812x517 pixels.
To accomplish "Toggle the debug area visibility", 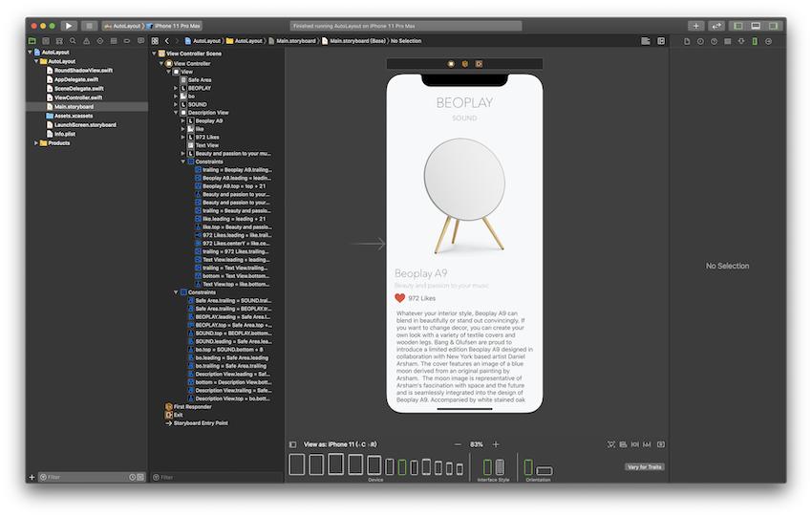I will (x=756, y=26).
